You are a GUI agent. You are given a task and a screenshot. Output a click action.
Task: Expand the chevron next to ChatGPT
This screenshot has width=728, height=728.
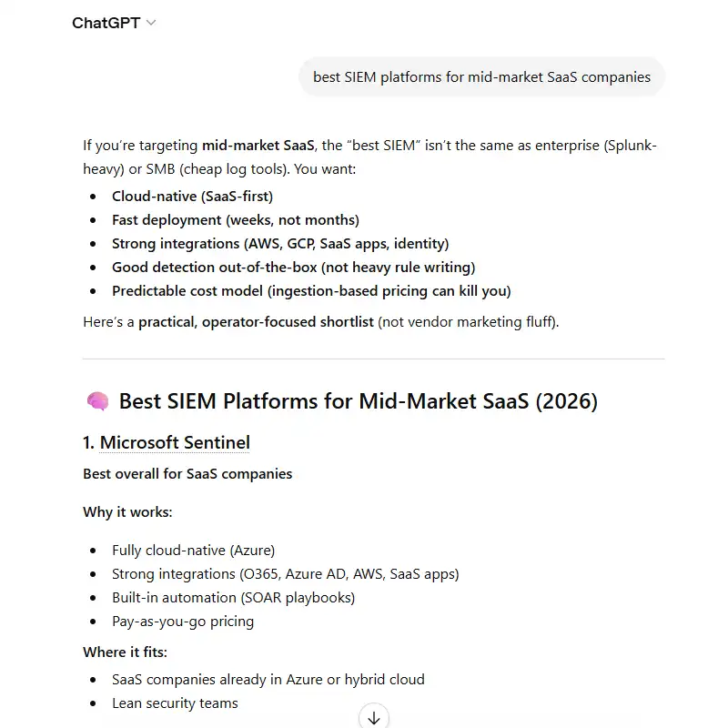(149, 23)
